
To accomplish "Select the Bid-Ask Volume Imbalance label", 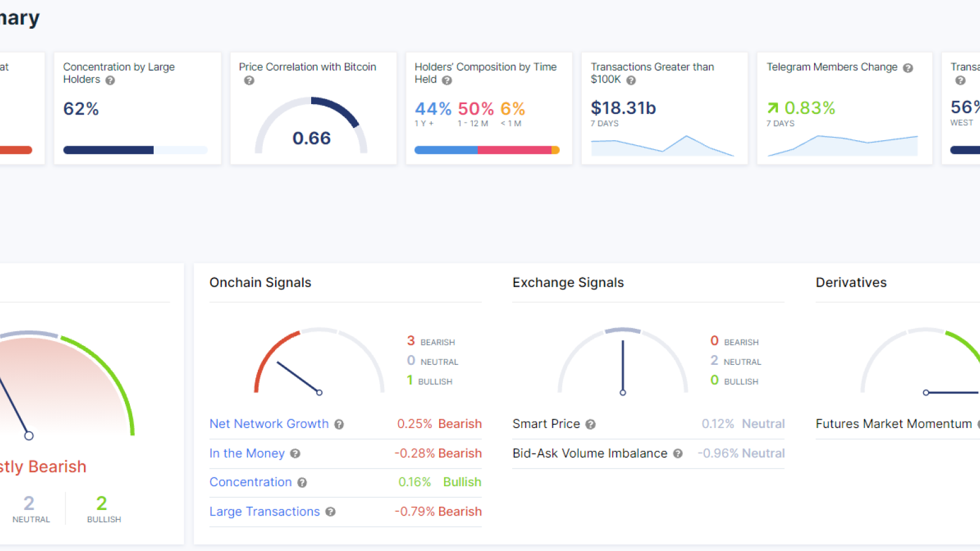I will coord(590,453).
